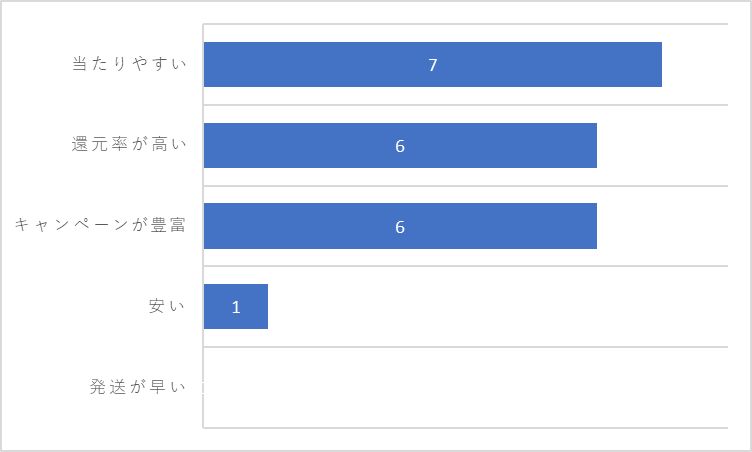Image resolution: width=752 pixels, height=452 pixels.
Task: Select the 当たりやすい axis label
Action: click(x=129, y=64)
